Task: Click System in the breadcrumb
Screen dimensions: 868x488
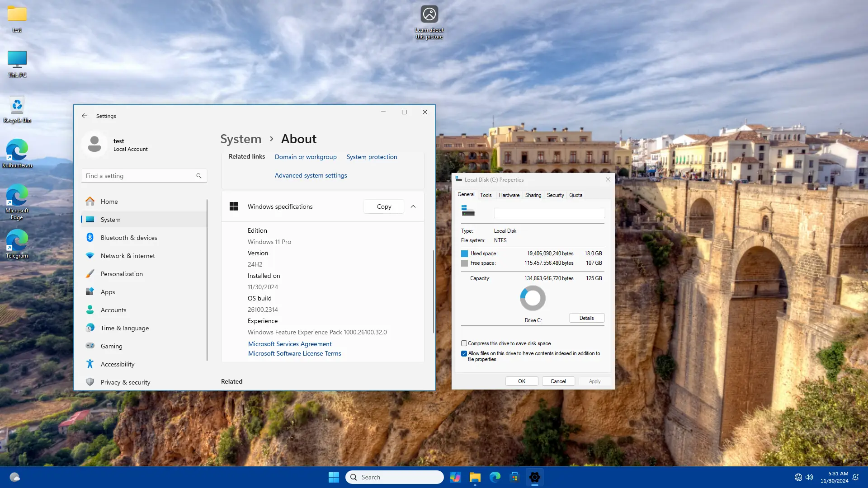Action: pos(241,139)
